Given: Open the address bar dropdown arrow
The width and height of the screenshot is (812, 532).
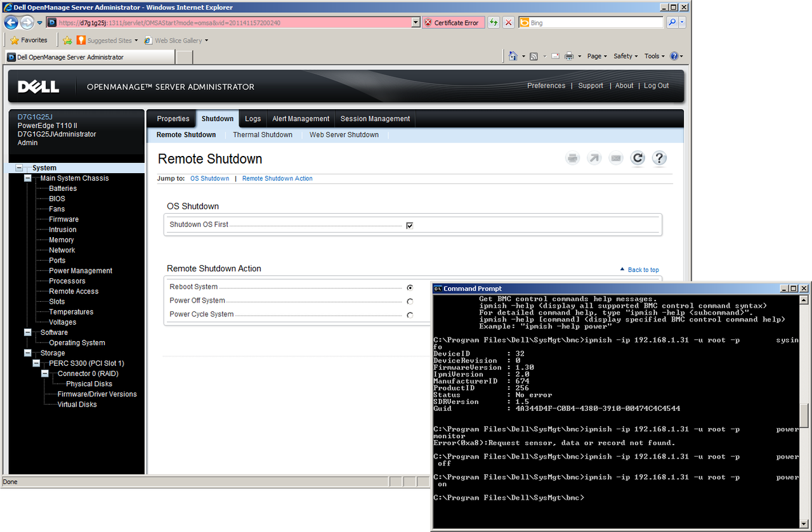Looking at the screenshot, I should pos(416,22).
